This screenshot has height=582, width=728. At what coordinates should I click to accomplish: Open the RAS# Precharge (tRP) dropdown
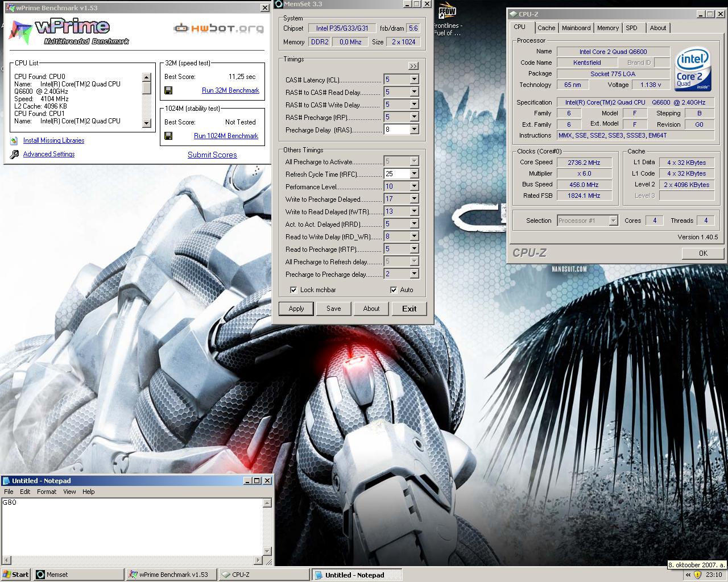tap(414, 117)
